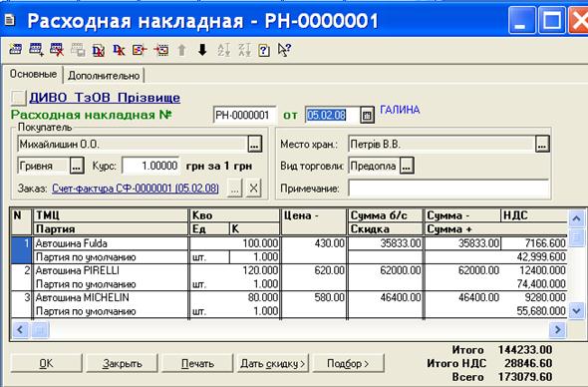
Task: Open the Заказ selection ellipsis button
Action: pos(235,189)
